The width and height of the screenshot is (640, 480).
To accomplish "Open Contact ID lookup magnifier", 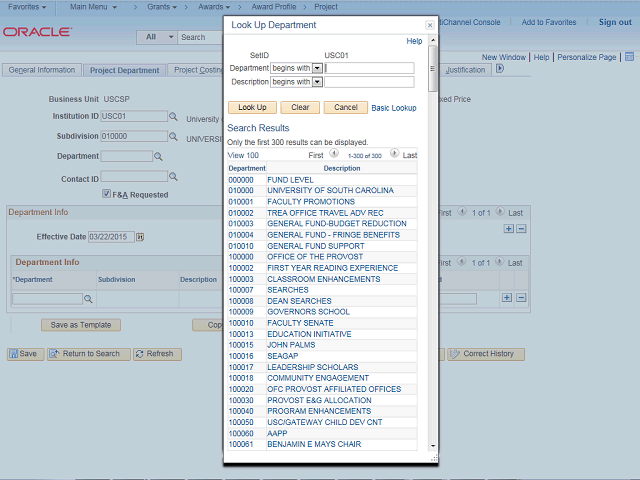I will click(173, 177).
